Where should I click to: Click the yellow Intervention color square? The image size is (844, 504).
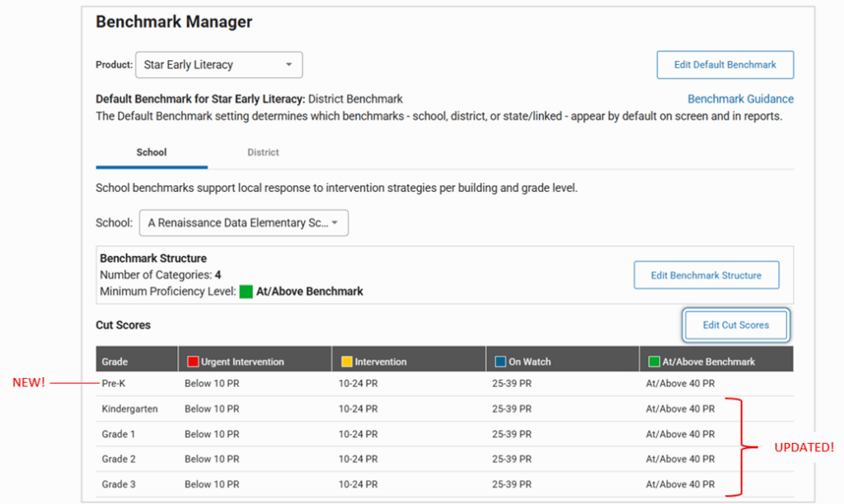tap(346, 361)
